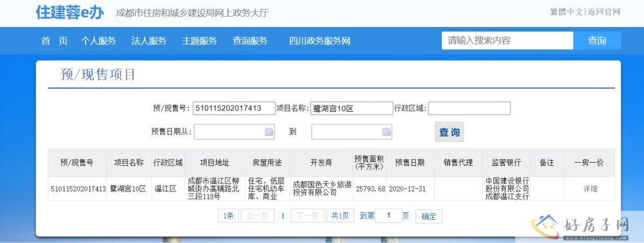Click the 共1页 pagination button
The width and height of the screenshot is (644, 243).
[x=341, y=216]
